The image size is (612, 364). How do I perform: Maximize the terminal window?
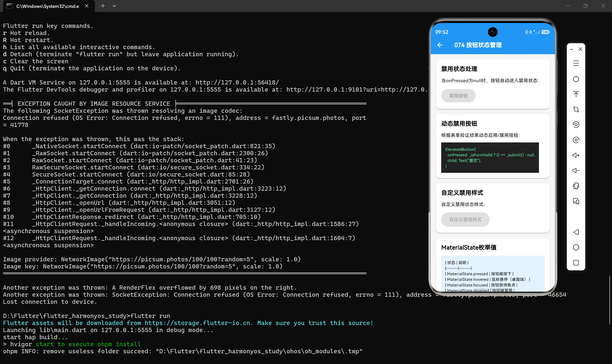[x=585, y=6]
